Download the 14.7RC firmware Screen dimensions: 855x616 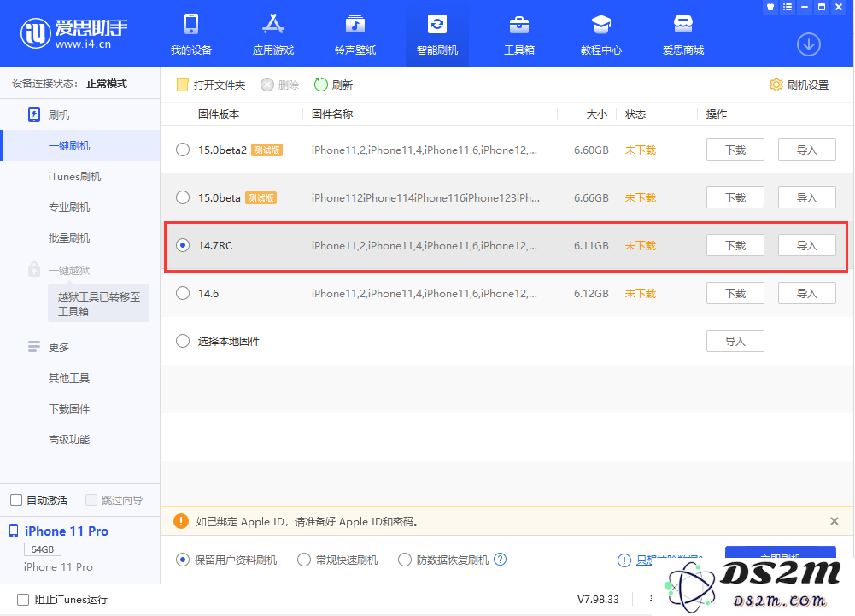coord(735,245)
